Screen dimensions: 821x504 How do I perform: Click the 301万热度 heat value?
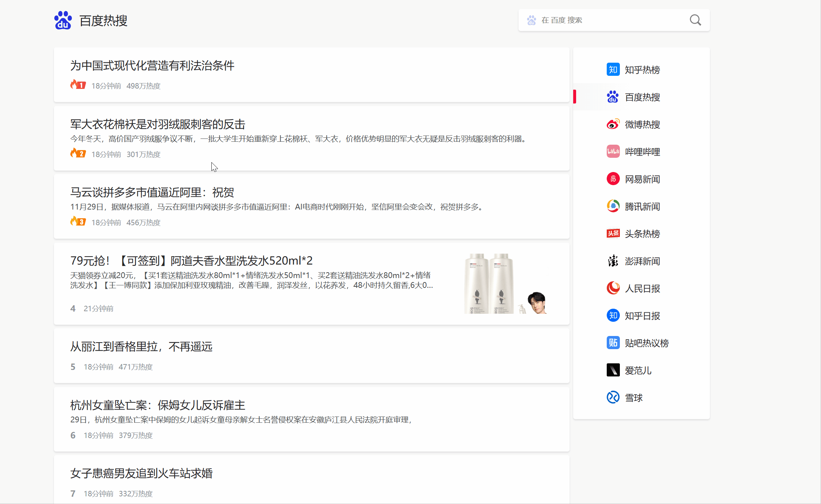[144, 154]
